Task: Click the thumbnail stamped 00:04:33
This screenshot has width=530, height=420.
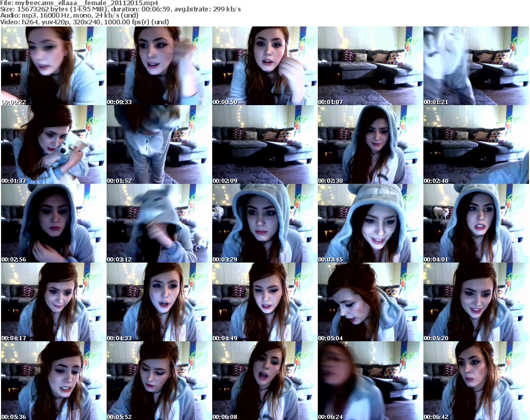Action: [x=159, y=302]
